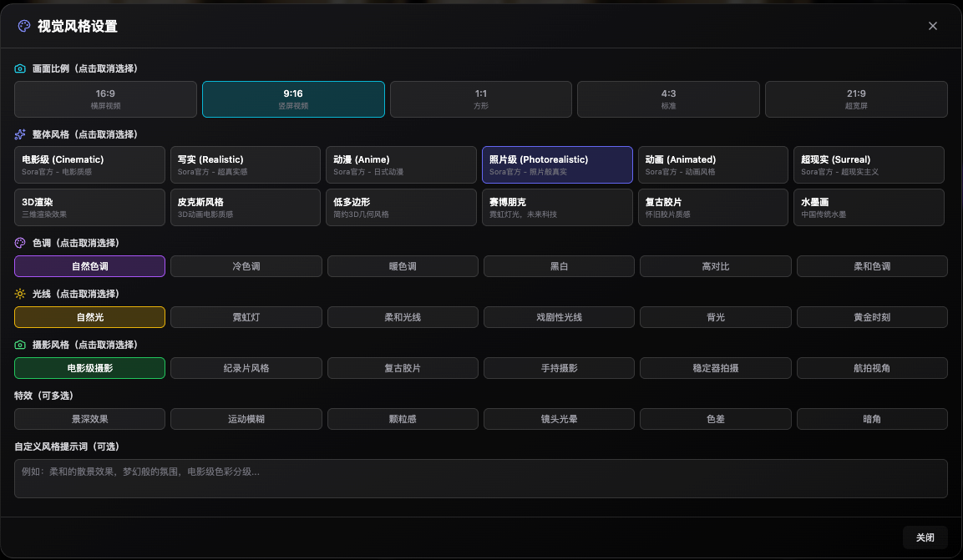This screenshot has width=963, height=560.
Task: Choose the 水墨画 style card
Action: [869, 207]
